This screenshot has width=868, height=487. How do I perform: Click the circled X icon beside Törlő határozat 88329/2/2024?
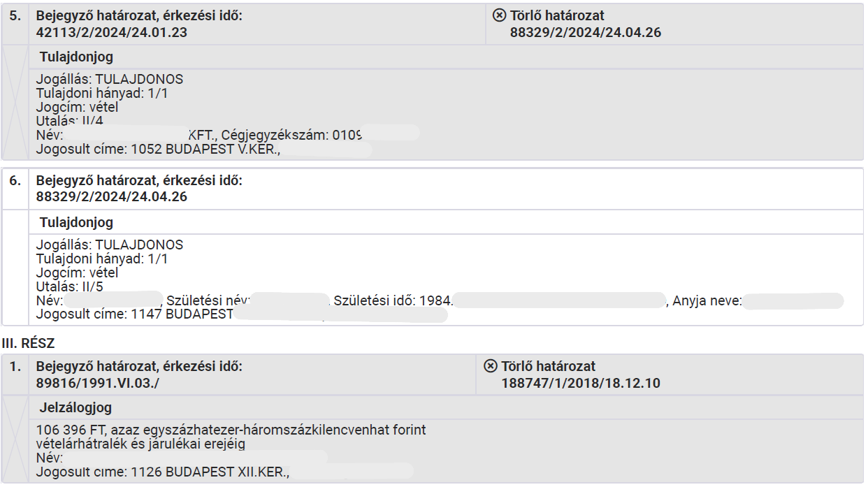click(x=499, y=15)
